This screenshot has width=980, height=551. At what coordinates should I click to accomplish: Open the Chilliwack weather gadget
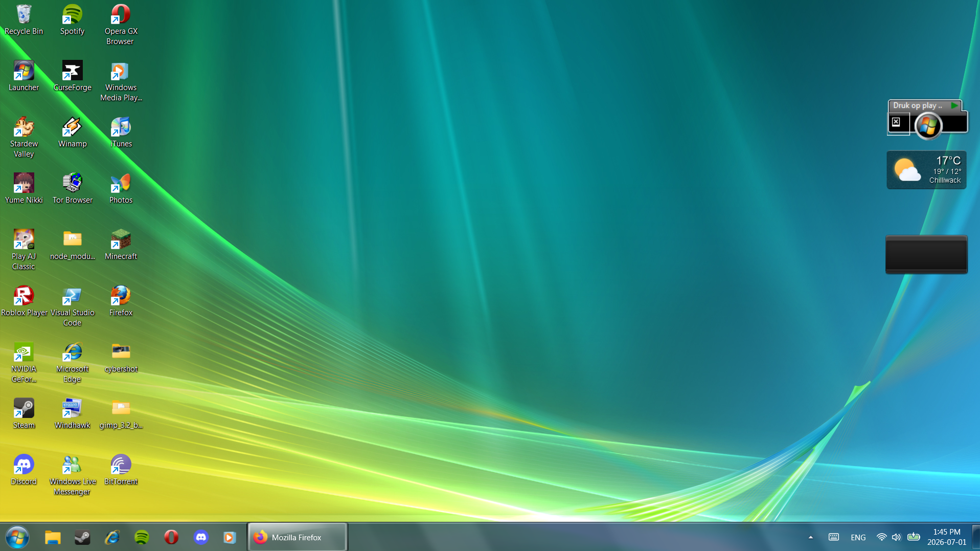[926, 170]
